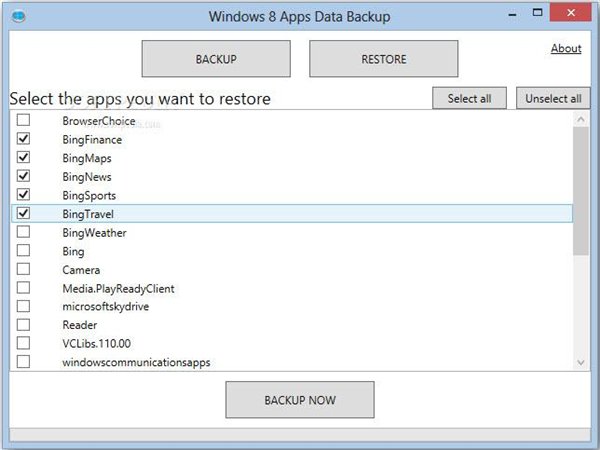Uncheck the BingSports checkbox
600x450 pixels.
pos(24,195)
